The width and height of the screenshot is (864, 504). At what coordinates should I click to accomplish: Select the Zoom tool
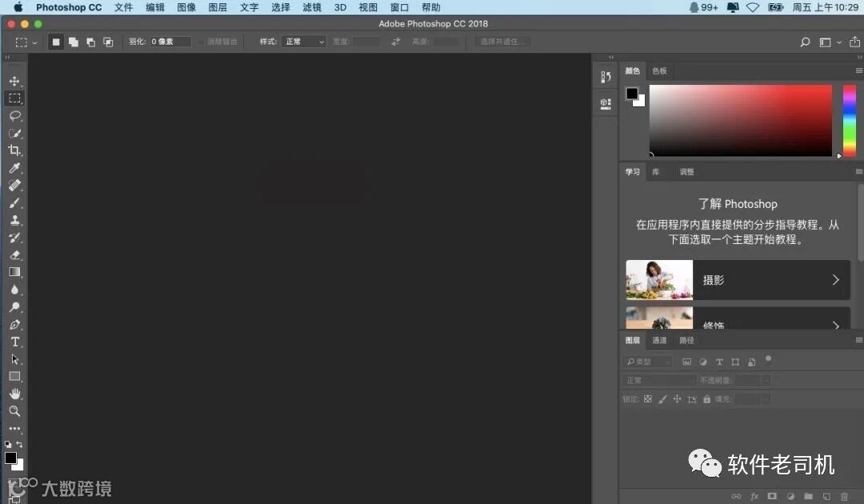(15, 411)
